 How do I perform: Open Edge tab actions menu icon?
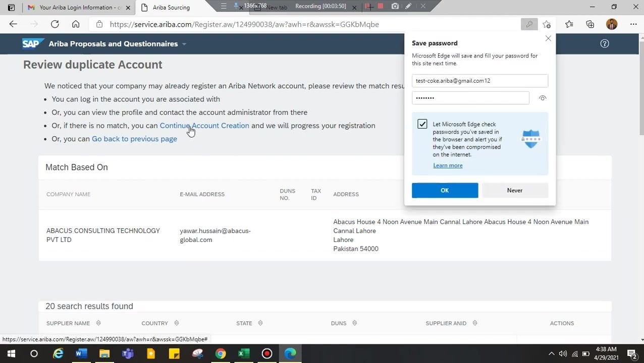(11, 8)
